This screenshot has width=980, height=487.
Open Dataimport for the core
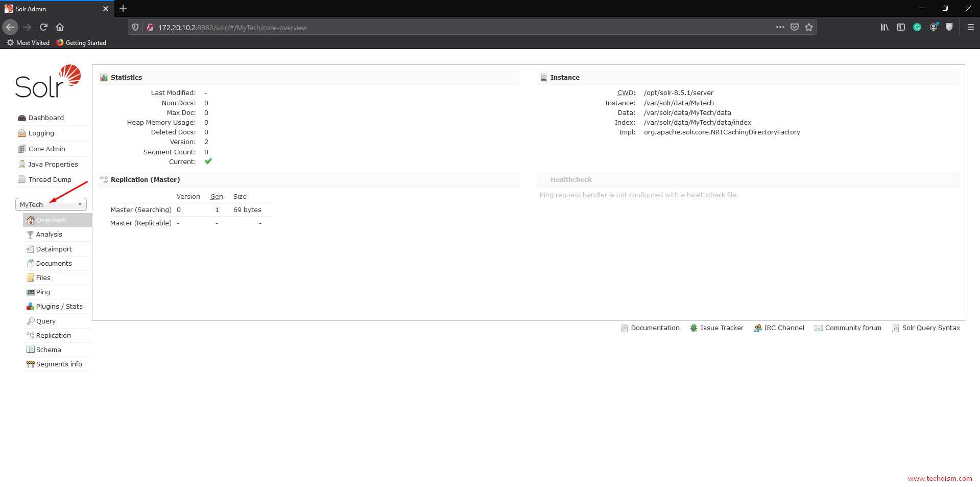(54, 249)
